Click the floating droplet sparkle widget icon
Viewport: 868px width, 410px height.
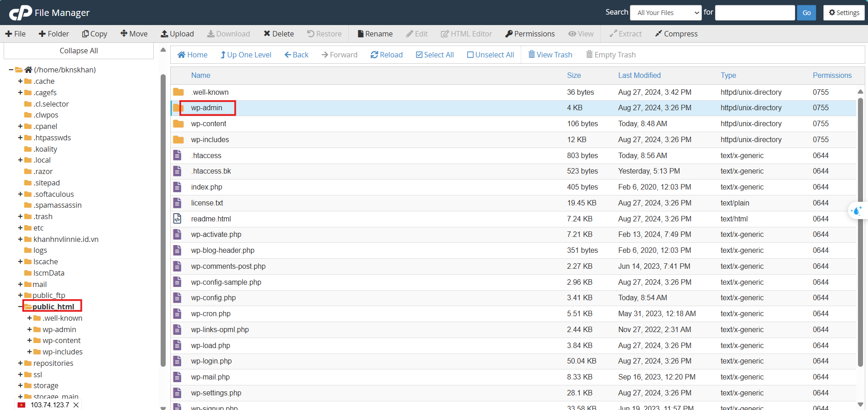(x=857, y=210)
